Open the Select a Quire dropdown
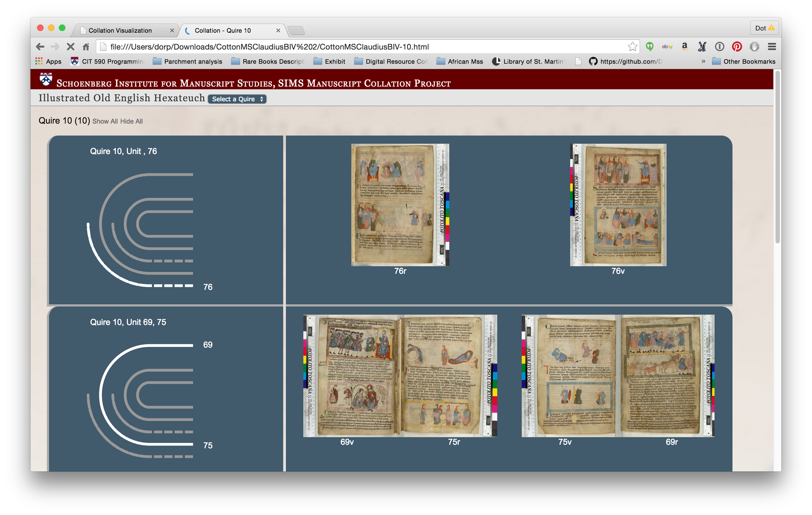 tap(237, 99)
